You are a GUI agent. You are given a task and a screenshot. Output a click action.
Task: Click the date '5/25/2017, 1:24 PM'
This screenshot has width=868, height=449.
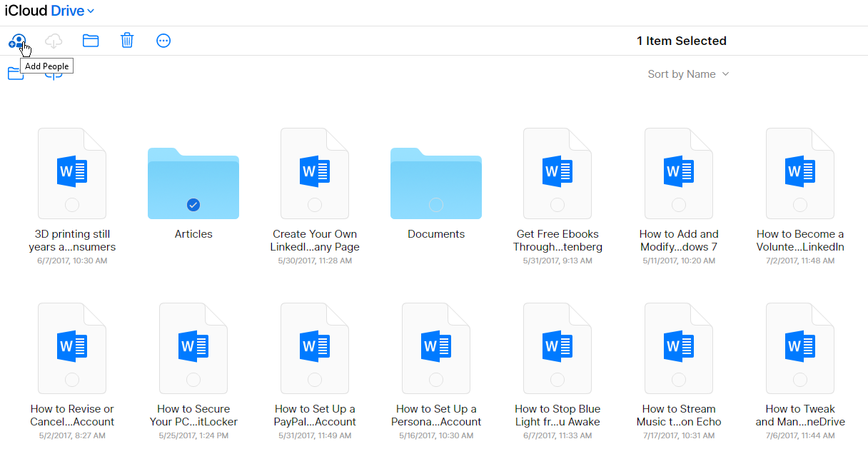coord(193,435)
